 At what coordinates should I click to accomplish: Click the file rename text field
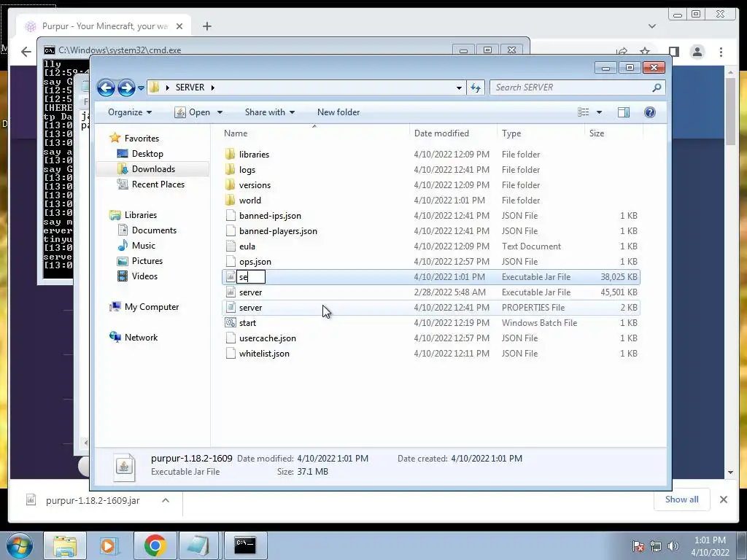(x=251, y=276)
